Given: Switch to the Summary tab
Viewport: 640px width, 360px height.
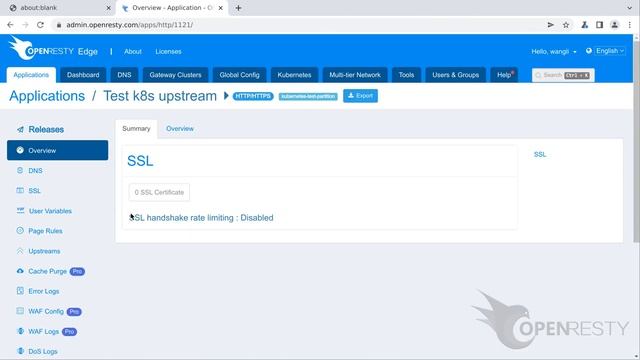Looking at the screenshot, I should click(x=136, y=129).
